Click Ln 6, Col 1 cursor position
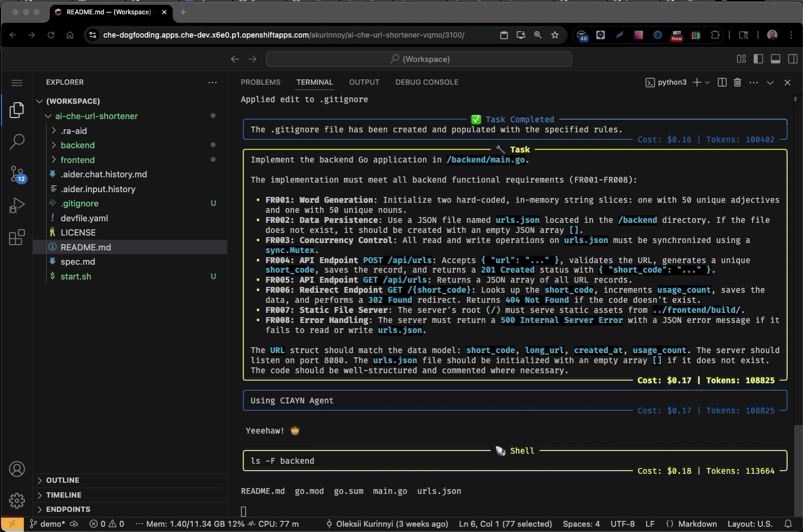This screenshot has width=803, height=532. (505, 524)
